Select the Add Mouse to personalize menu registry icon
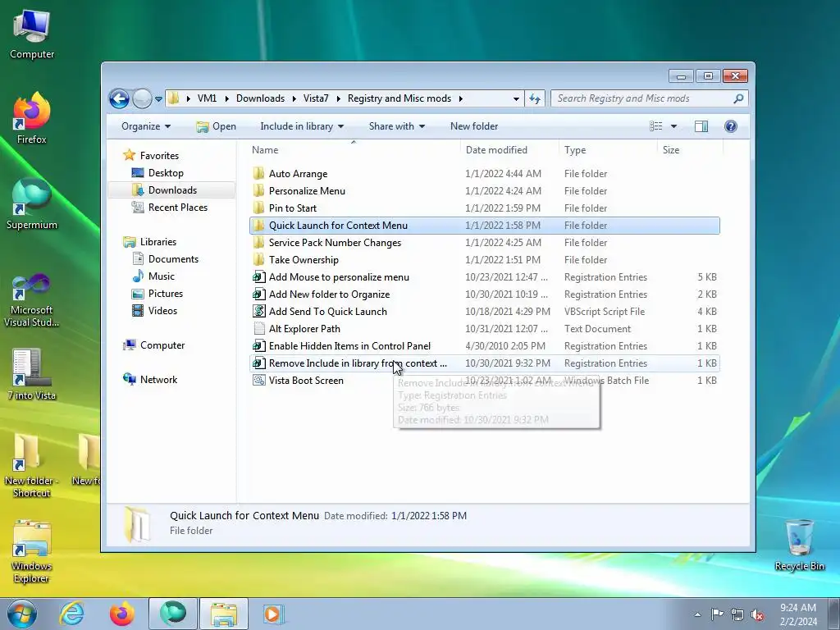Image resolution: width=840 pixels, height=630 pixels. 258,277
